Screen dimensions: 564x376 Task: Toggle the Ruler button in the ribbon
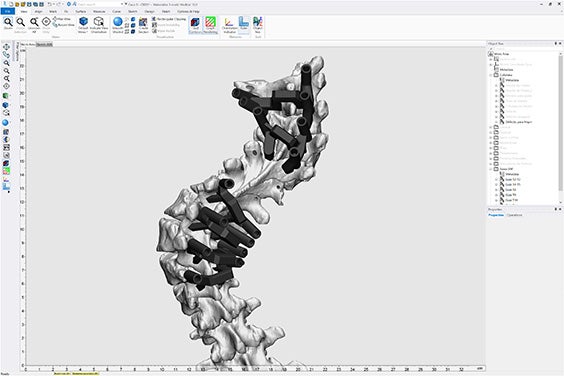point(244,24)
